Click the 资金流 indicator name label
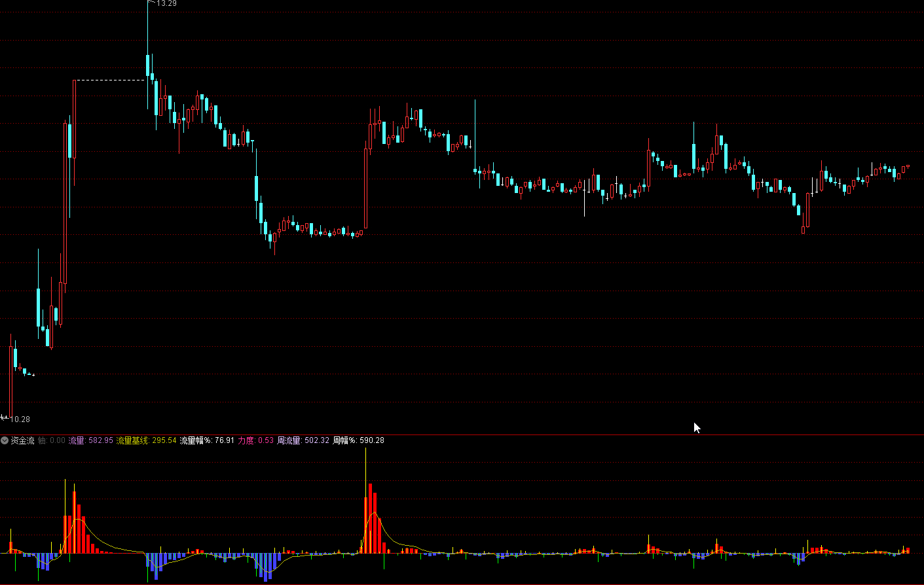The width and height of the screenshot is (924, 585). (x=23, y=440)
